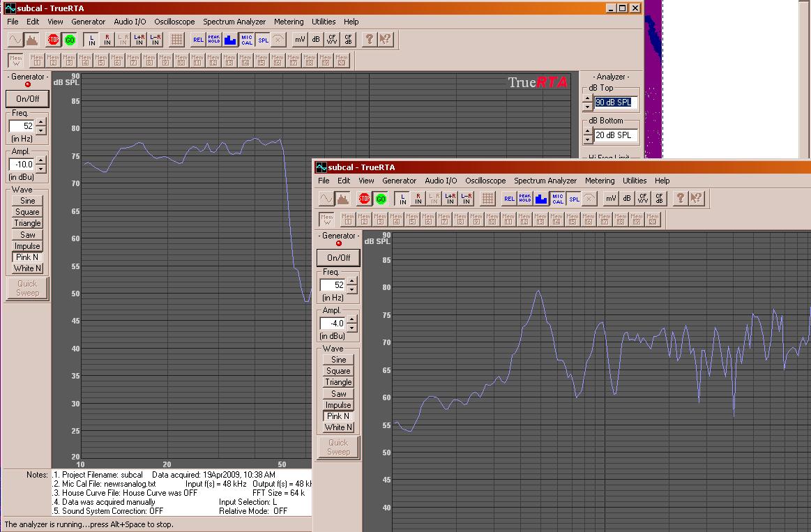Image resolution: width=811 pixels, height=532 pixels.
Task: Select L IN input in the front window
Action: click(402, 199)
